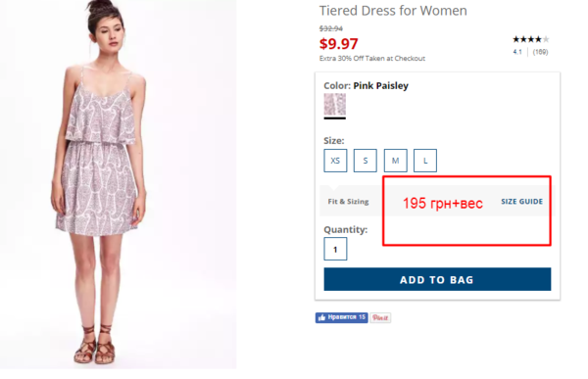Choose size M
This screenshot has height=379, width=588.
tap(395, 161)
